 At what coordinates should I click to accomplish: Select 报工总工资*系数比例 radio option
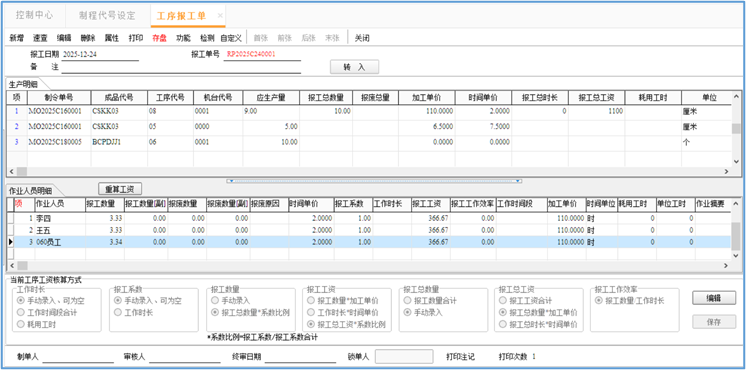(346, 325)
